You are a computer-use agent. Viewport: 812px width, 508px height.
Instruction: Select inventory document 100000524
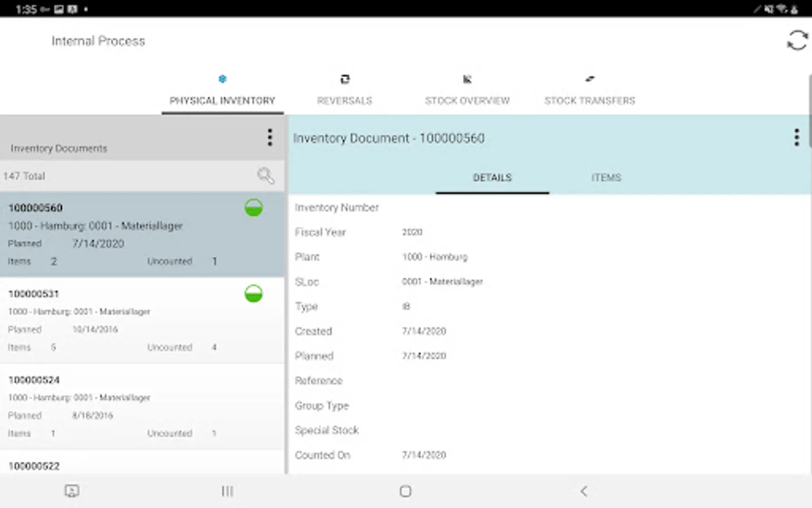click(x=142, y=406)
